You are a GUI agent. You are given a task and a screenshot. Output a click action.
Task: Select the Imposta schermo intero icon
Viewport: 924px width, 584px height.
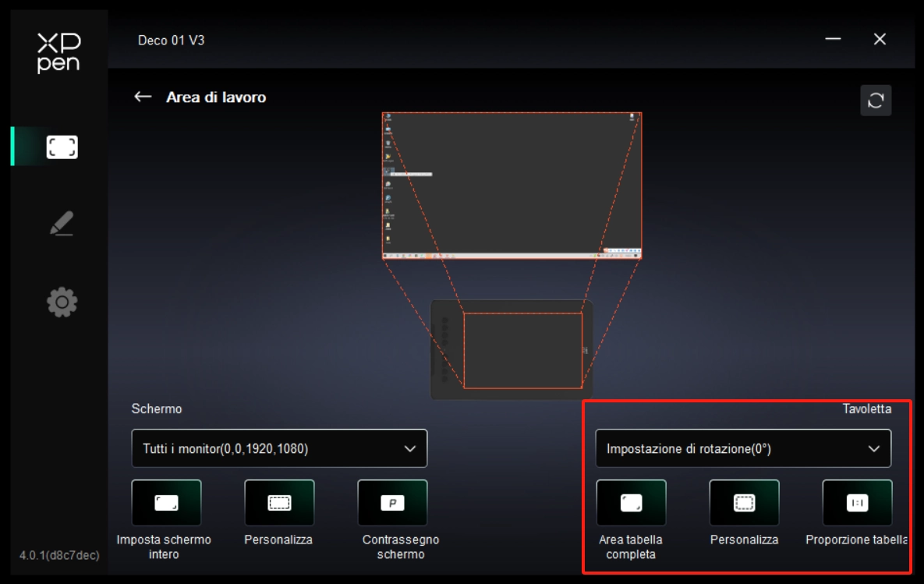tap(166, 503)
